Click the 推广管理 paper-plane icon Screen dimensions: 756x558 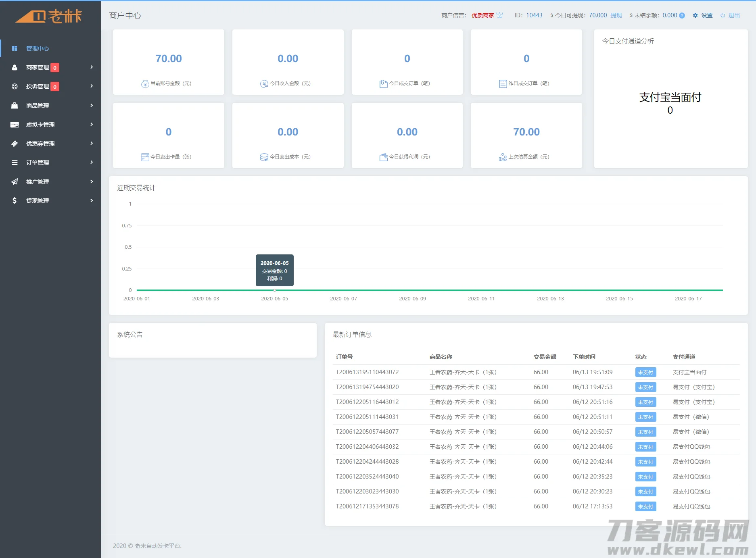[x=15, y=181]
